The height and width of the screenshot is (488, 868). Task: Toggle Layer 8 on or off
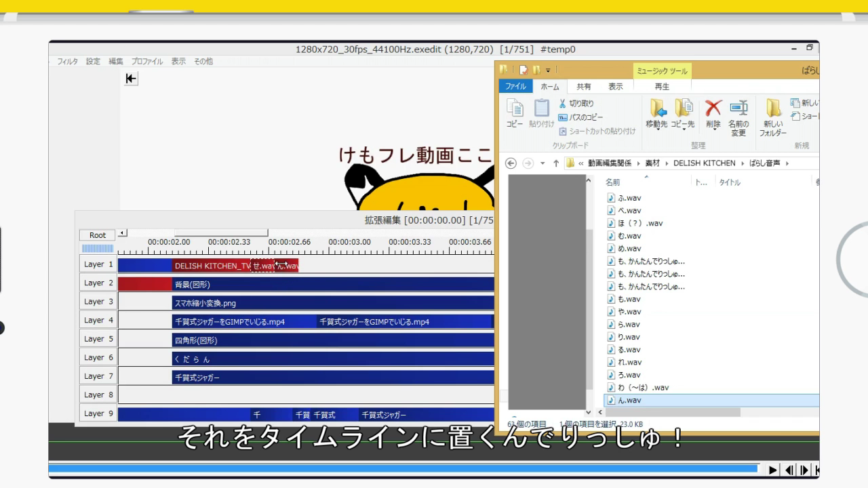click(98, 394)
